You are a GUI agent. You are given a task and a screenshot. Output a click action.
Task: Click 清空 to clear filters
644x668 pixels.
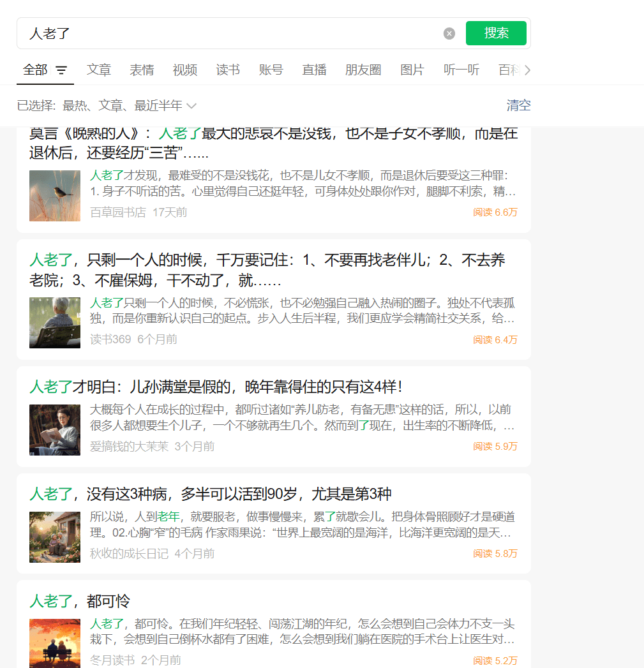(518, 105)
